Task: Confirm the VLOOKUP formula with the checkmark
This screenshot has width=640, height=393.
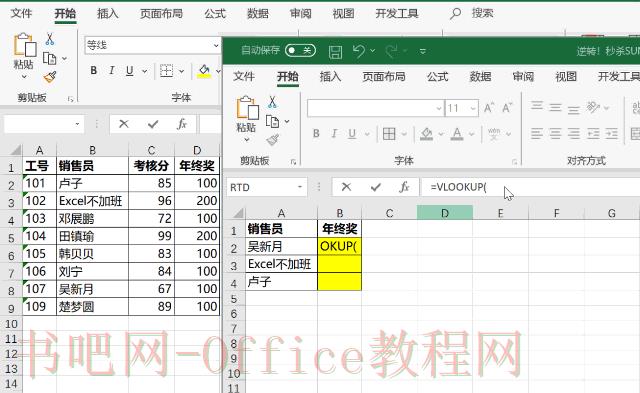Action: click(376, 187)
